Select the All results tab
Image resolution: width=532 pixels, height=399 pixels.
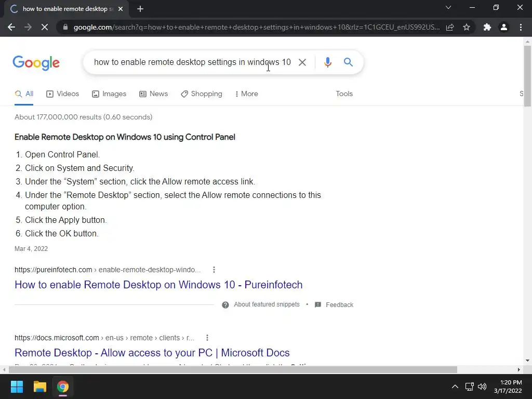click(x=24, y=94)
